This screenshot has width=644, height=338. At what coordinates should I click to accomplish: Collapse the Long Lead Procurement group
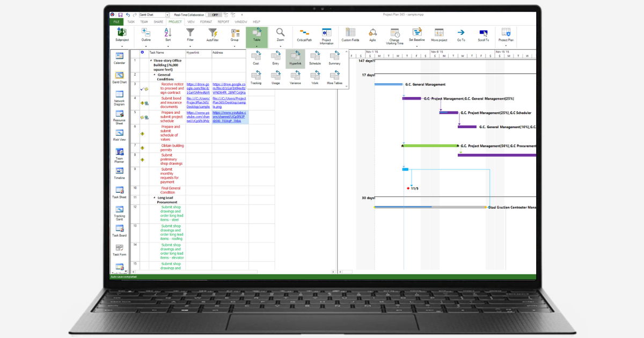coord(155,197)
